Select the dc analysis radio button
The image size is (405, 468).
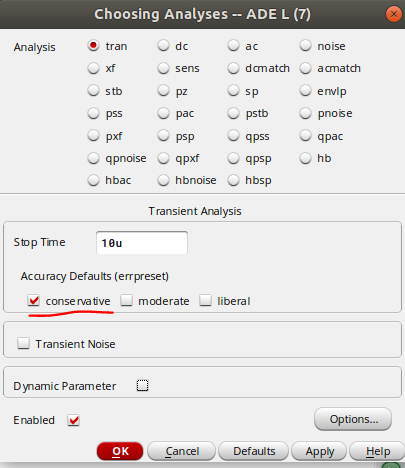click(x=163, y=45)
